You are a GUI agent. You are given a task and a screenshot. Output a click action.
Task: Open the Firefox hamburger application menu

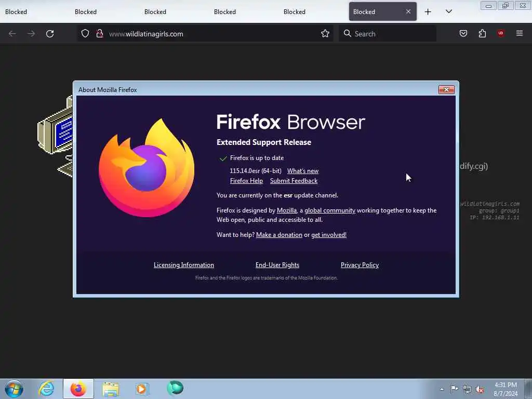pos(520,33)
